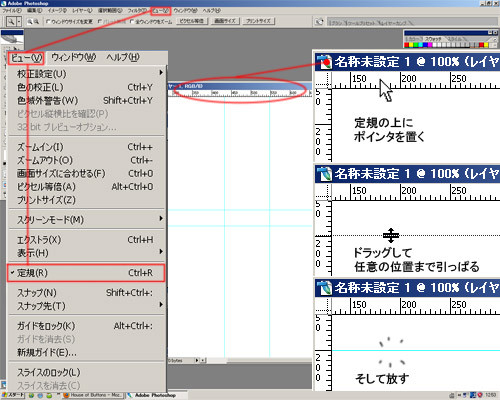Open the 編集(E) menu in top menu bar
The height and width of the screenshot is (400, 500).
point(34,11)
